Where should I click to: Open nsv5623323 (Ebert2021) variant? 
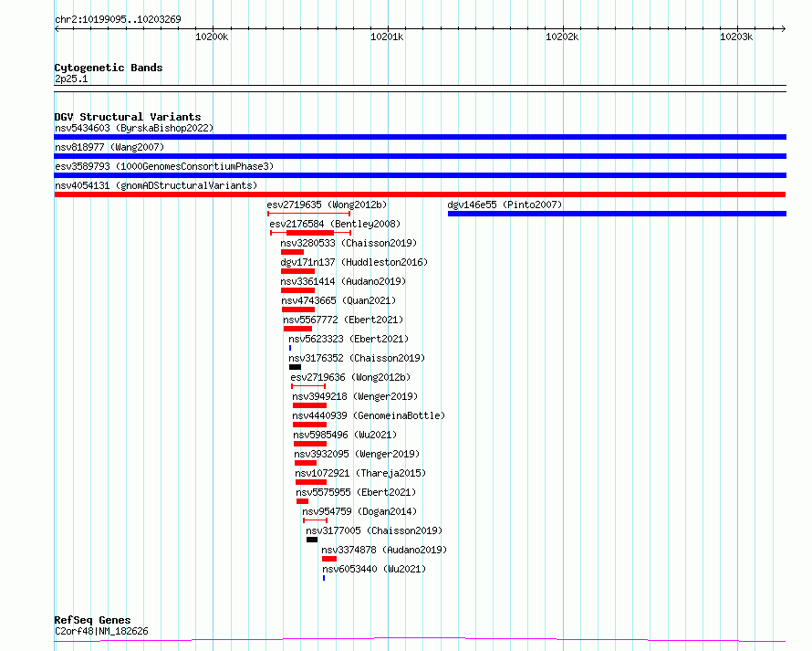point(349,339)
